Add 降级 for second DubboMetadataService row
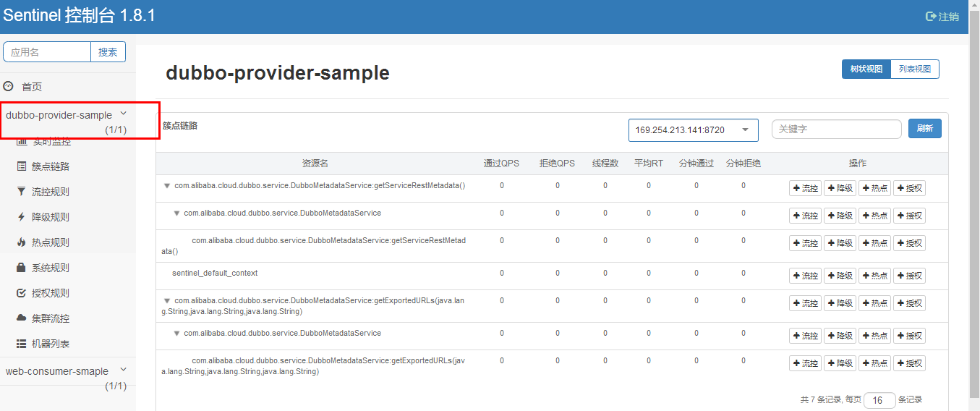This screenshot has width=980, height=411. 840,336
